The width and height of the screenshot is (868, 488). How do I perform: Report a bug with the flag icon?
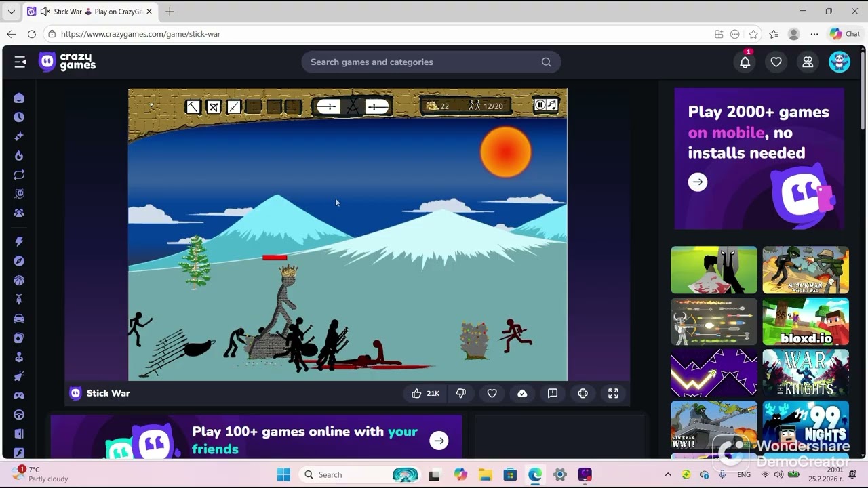[553, 393]
